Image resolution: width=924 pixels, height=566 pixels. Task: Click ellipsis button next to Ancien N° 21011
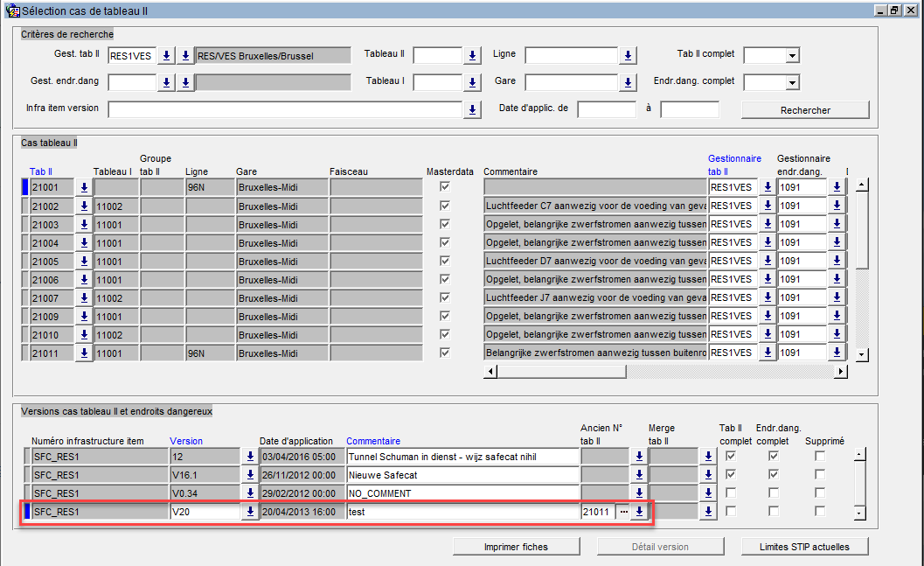pyautogui.click(x=623, y=511)
